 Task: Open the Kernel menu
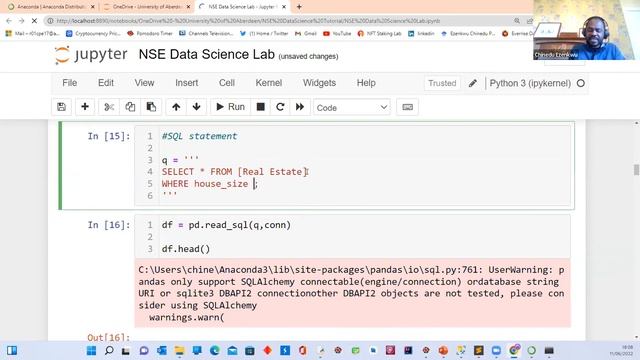(269, 83)
